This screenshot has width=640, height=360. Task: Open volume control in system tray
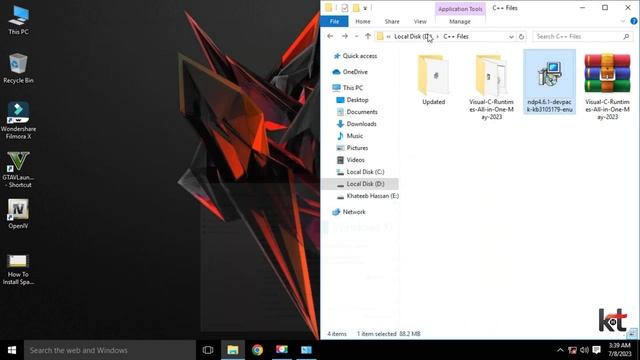(x=584, y=350)
